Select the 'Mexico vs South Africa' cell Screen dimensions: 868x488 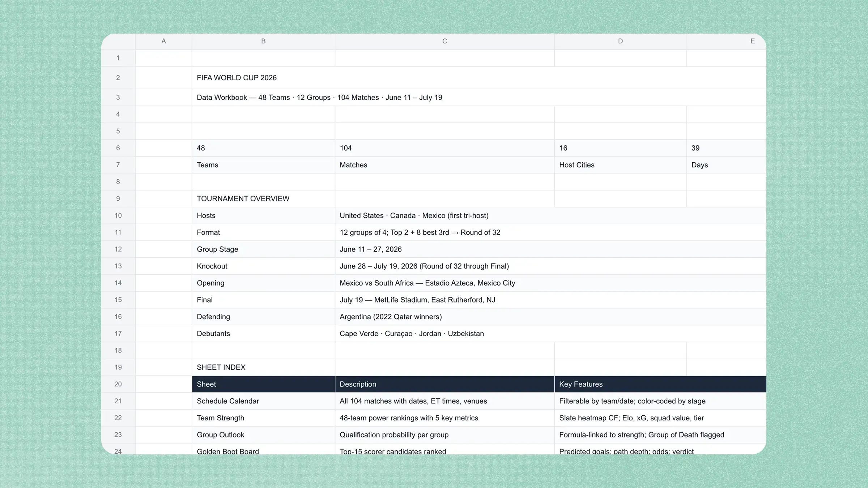(x=550, y=283)
